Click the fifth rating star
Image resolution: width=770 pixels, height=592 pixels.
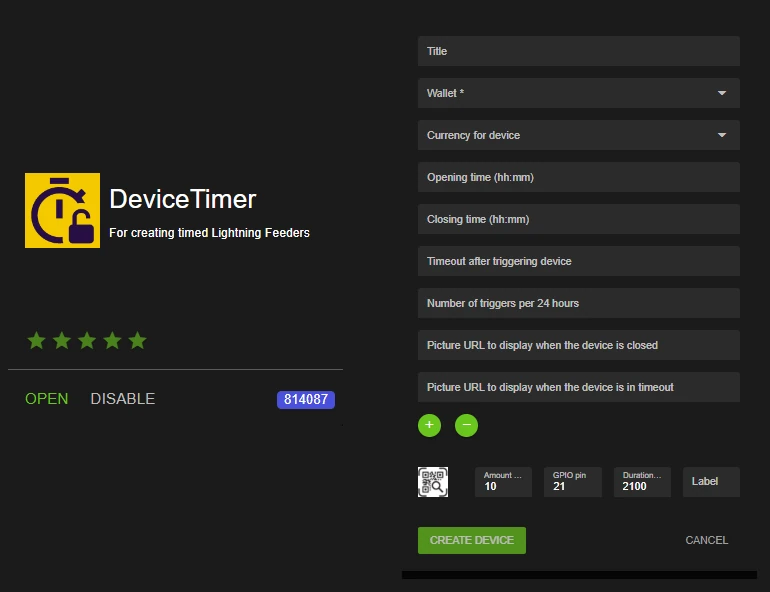tap(138, 340)
